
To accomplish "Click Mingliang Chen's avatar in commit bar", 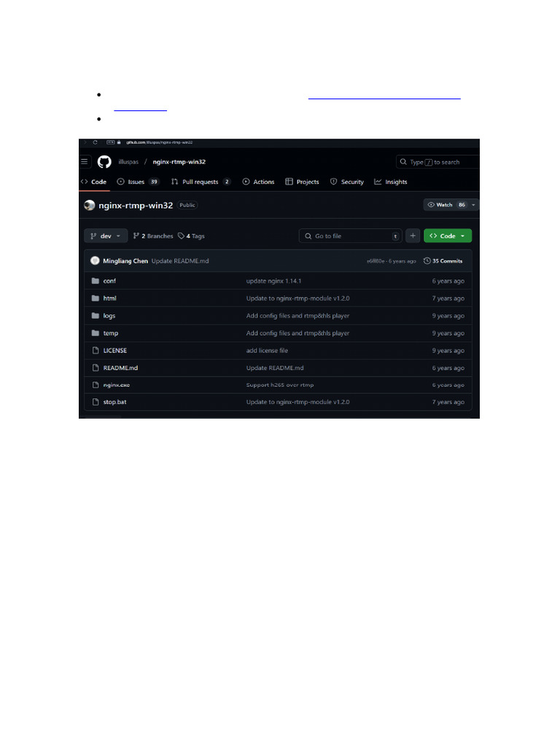I will point(96,261).
